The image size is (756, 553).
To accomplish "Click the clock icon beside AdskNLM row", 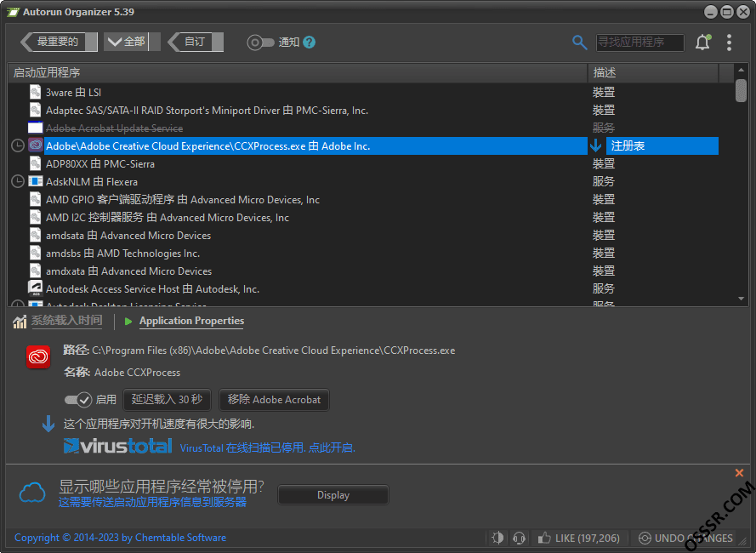I will [x=18, y=182].
